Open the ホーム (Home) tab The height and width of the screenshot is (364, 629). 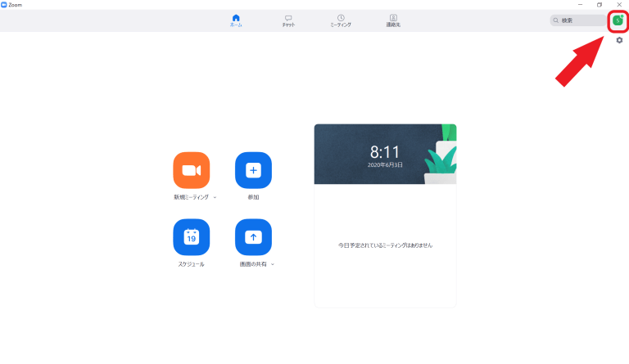click(236, 20)
